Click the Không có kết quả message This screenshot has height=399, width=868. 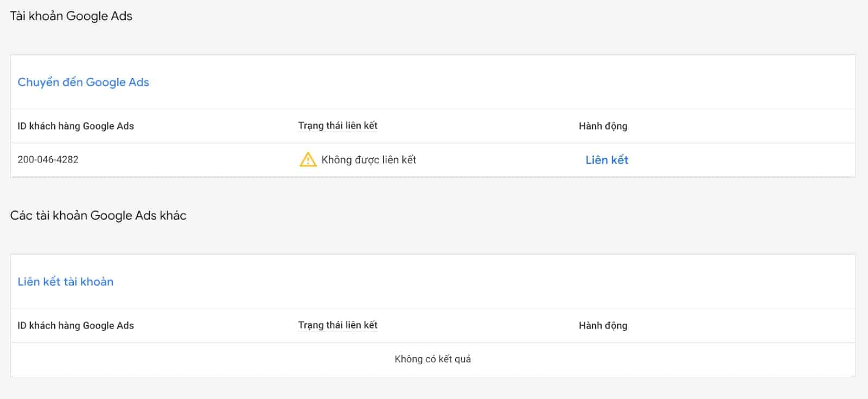tap(432, 359)
